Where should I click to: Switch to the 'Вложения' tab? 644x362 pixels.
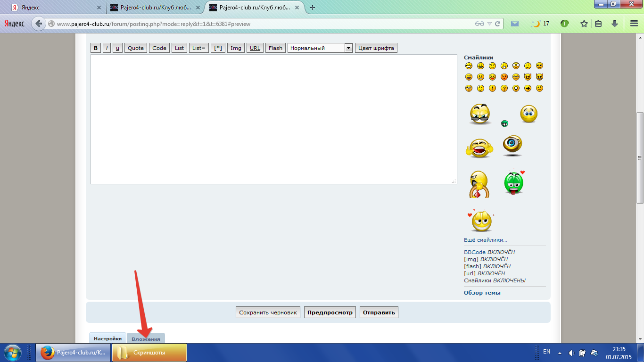[x=146, y=339]
